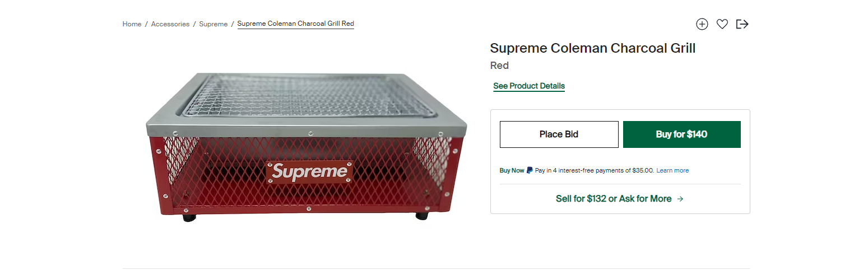
Task: Choose Sell for $132 or Ask for More
Action: tap(613, 199)
